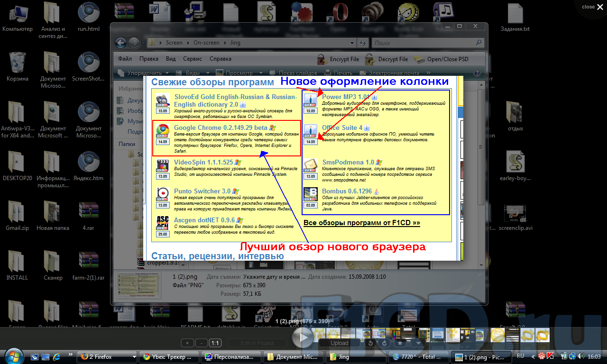Click the Open/Close PSD toolbar button

click(x=441, y=59)
